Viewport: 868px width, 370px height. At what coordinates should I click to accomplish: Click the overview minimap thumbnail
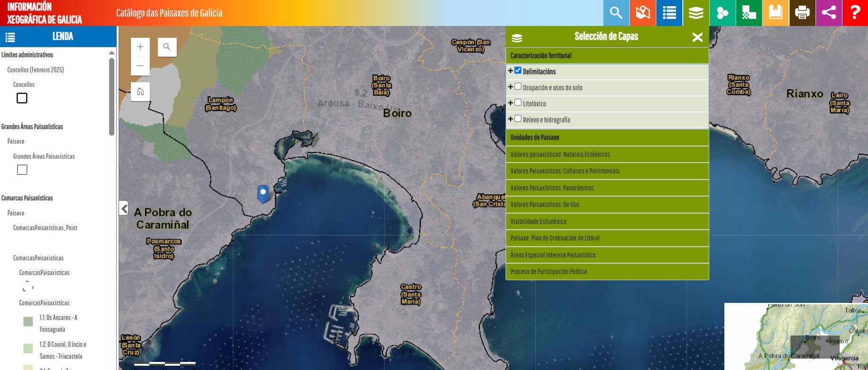coord(796,336)
